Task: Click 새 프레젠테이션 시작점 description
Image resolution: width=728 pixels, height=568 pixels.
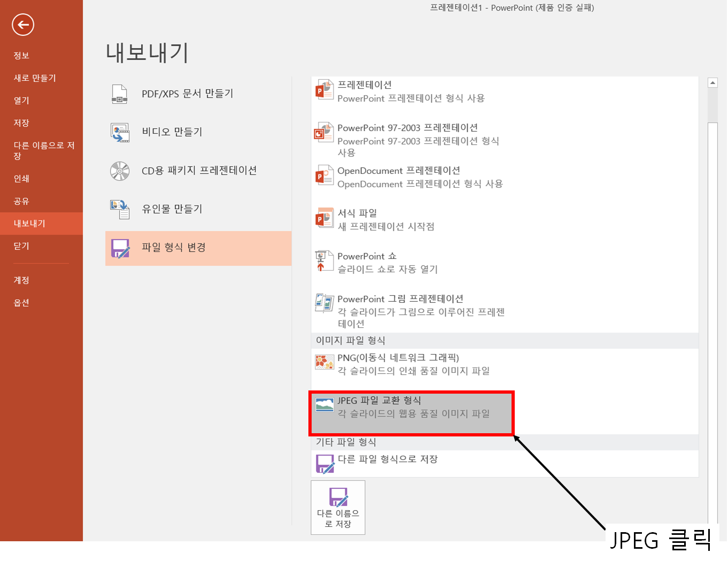Action: 386,227
